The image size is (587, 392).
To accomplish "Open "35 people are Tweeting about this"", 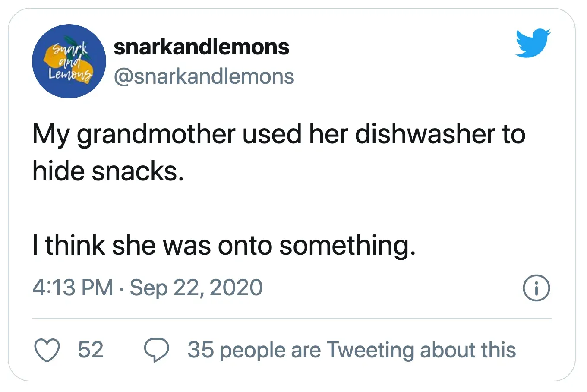I will [x=351, y=350].
